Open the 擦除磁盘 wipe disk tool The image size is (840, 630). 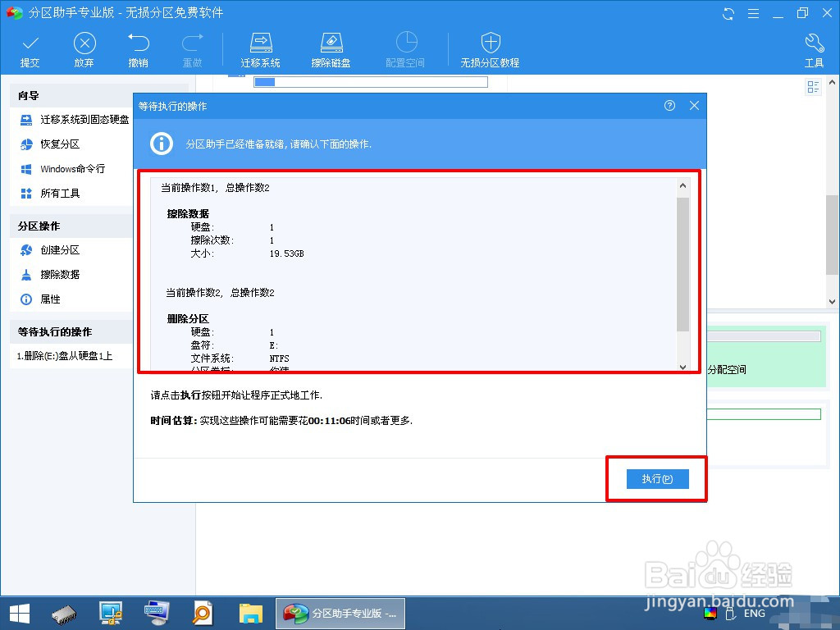pos(331,50)
